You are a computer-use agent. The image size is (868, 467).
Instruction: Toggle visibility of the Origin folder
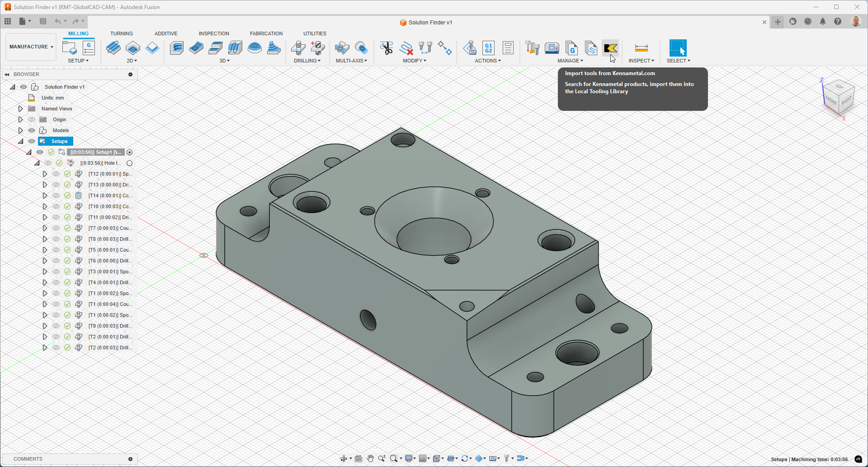(x=32, y=119)
